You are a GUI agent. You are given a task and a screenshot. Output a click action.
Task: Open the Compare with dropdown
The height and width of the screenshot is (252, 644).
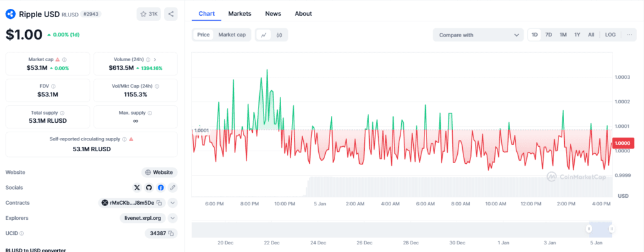(x=478, y=35)
